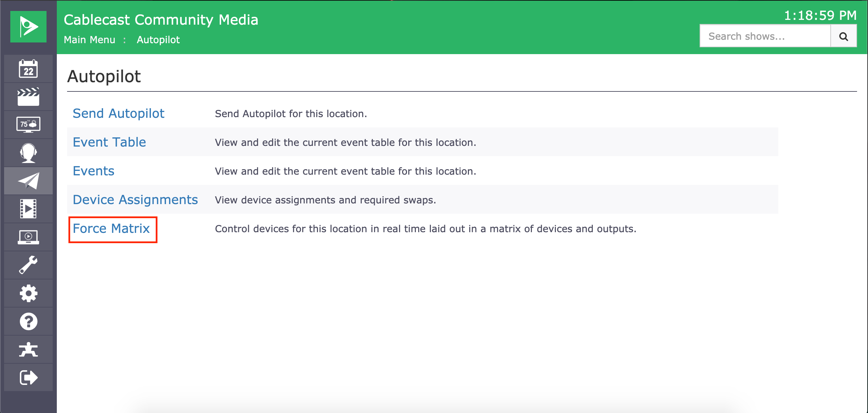Open the laptop video playback icon
868x413 pixels.
28,237
